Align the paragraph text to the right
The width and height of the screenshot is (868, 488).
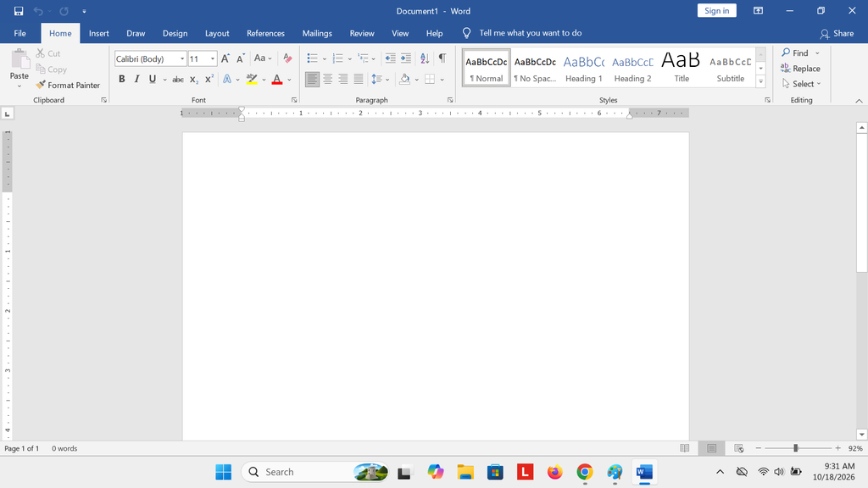click(343, 79)
